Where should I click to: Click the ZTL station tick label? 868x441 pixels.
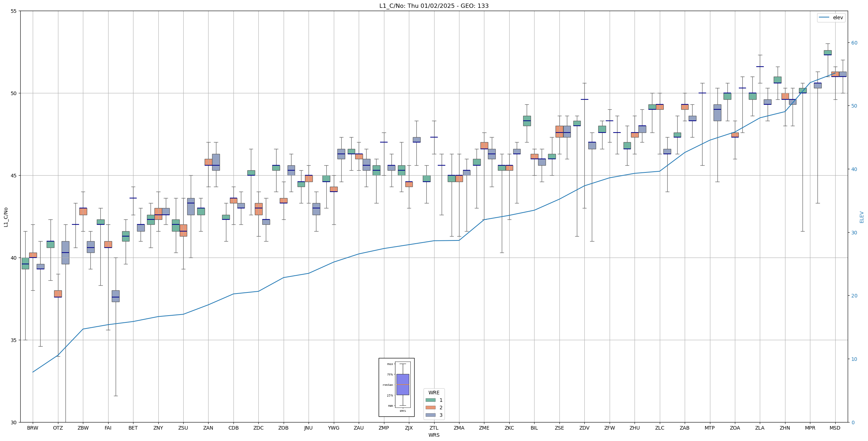pos(434,428)
